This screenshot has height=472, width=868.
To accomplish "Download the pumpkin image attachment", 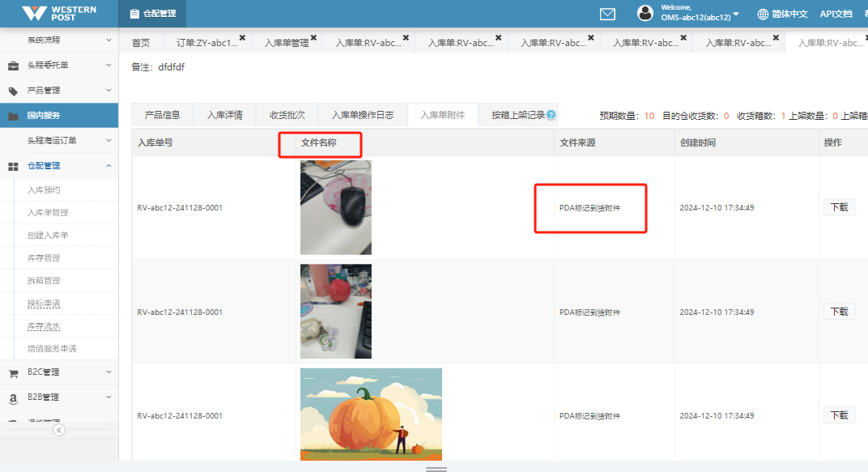I will coord(839,415).
